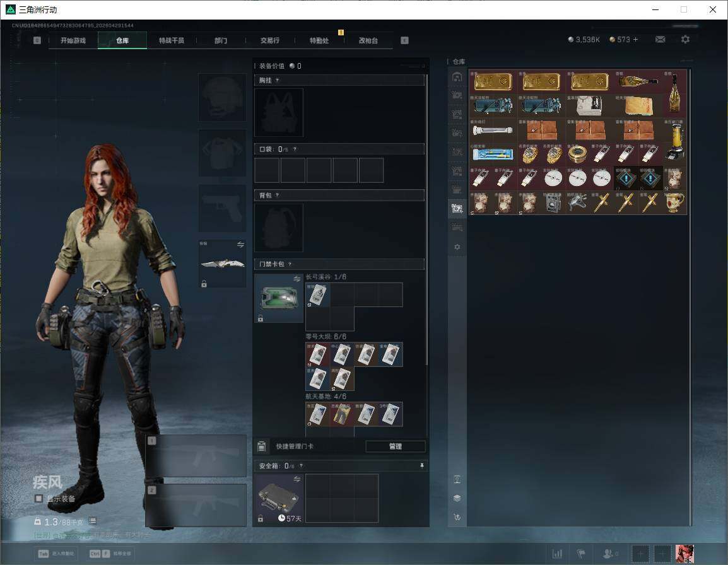728x565 pixels.
Task: Select the first gold pen item
Action: [602, 203]
